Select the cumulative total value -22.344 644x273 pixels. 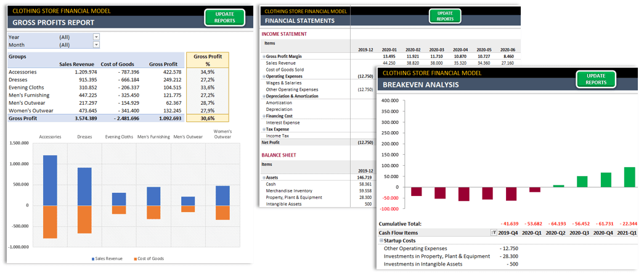pyautogui.click(x=629, y=224)
